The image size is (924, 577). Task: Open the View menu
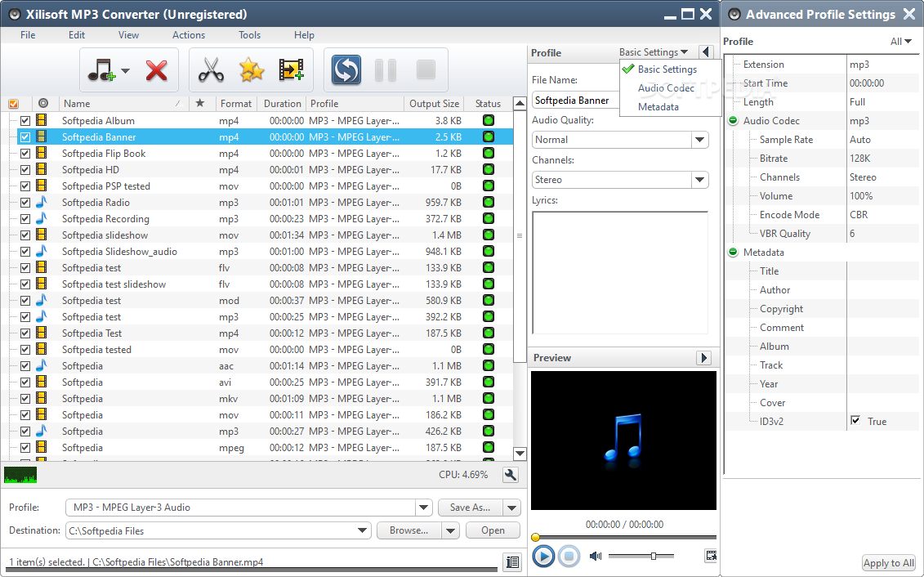click(128, 35)
